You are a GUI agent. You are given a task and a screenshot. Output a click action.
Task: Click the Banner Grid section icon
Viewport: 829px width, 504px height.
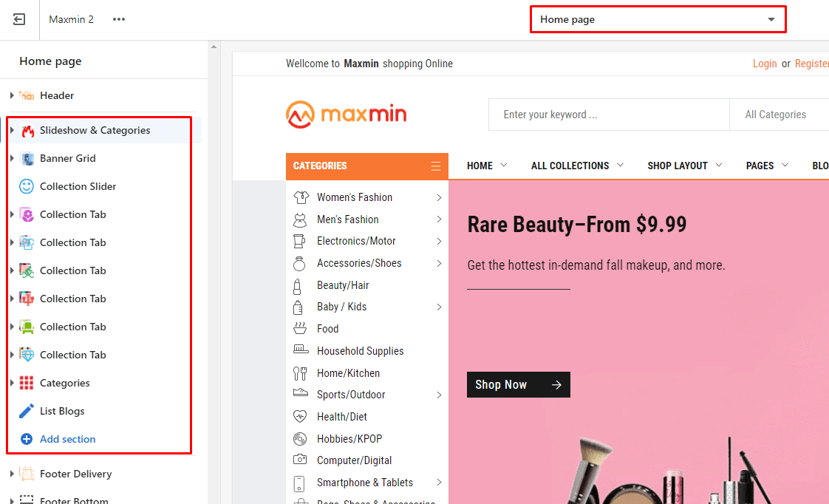27,159
